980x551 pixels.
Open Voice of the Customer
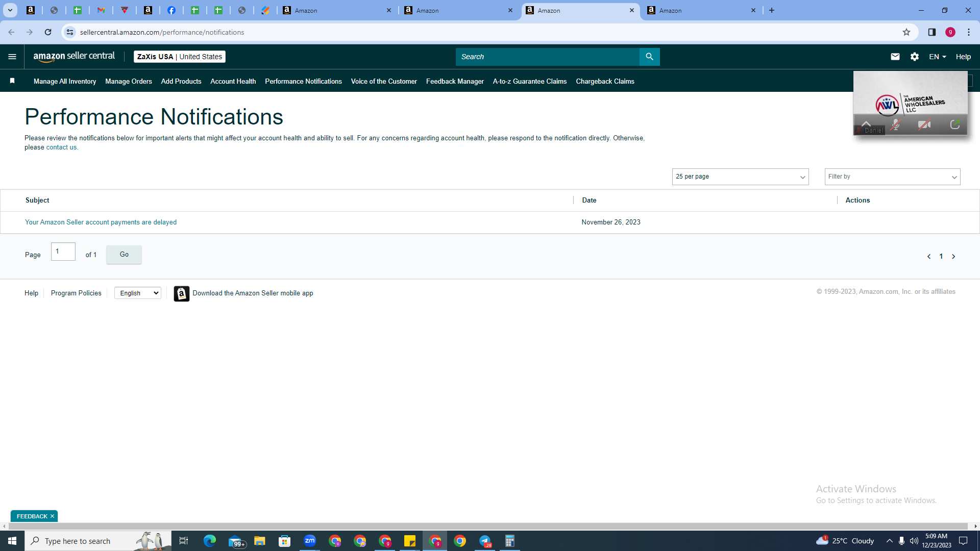point(384,81)
